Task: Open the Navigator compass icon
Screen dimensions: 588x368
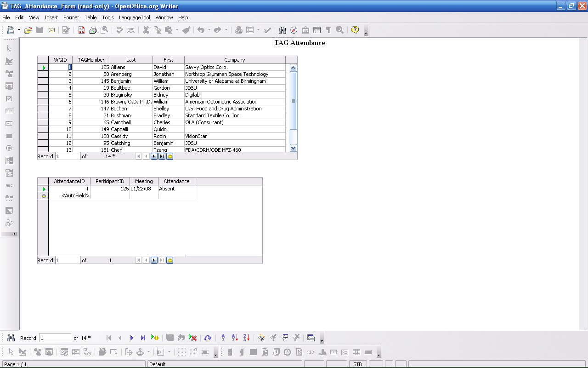Action: pos(294,30)
